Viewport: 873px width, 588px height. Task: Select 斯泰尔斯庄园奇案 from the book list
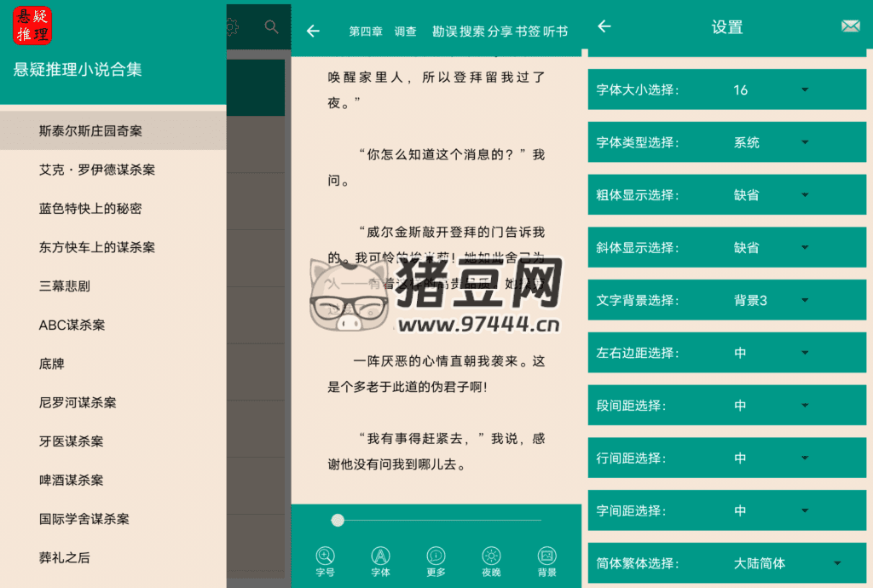click(90, 131)
